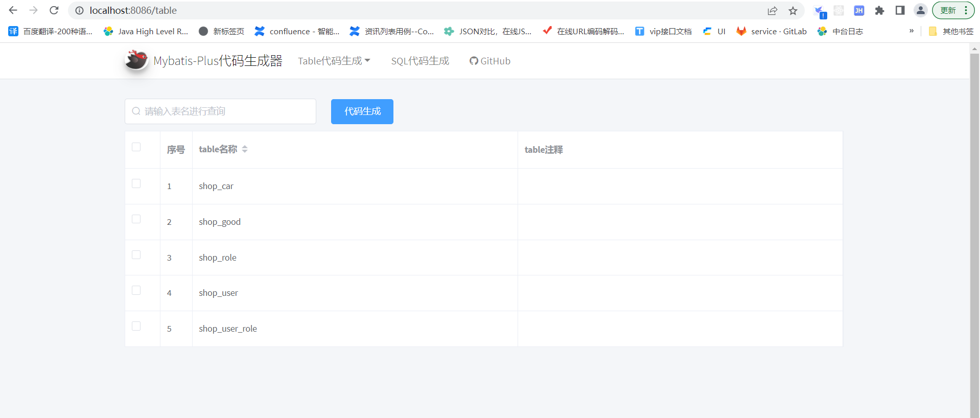Open the JSON对比 bookmark

[x=488, y=31]
